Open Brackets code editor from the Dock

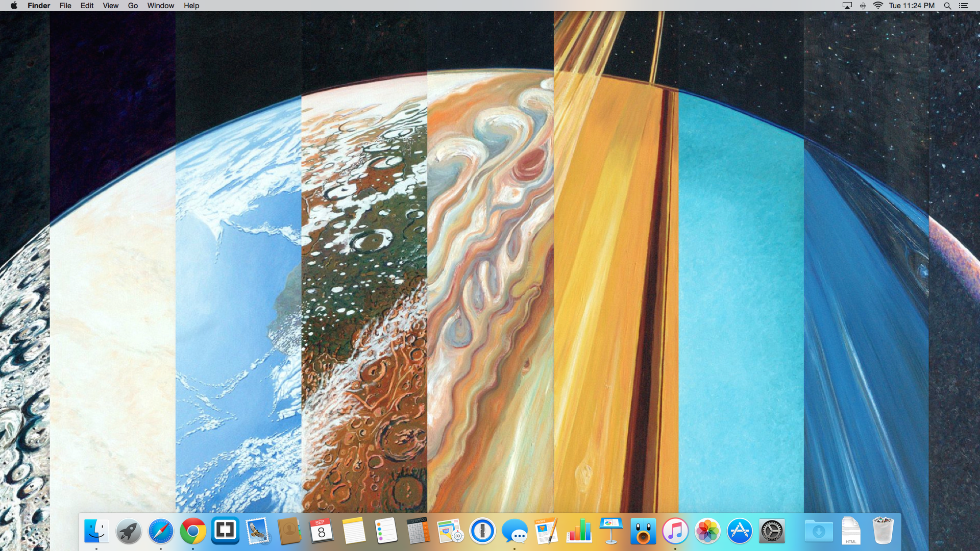click(x=225, y=531)
